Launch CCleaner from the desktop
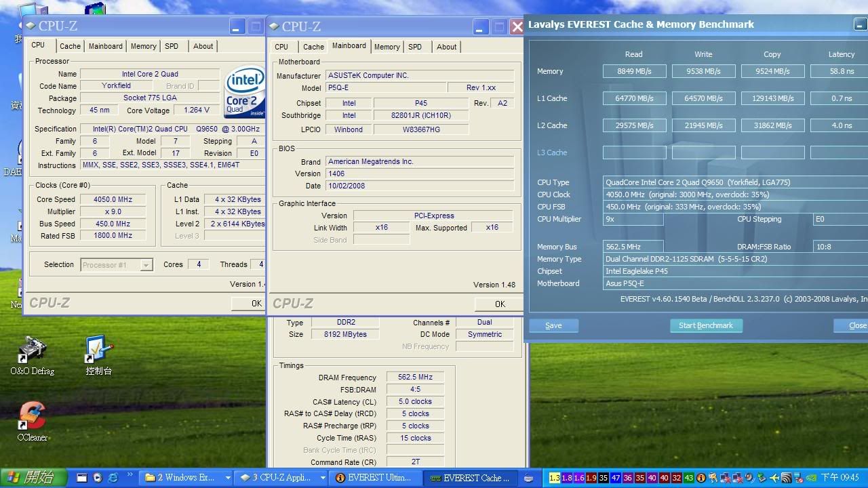 coord(32,422)
